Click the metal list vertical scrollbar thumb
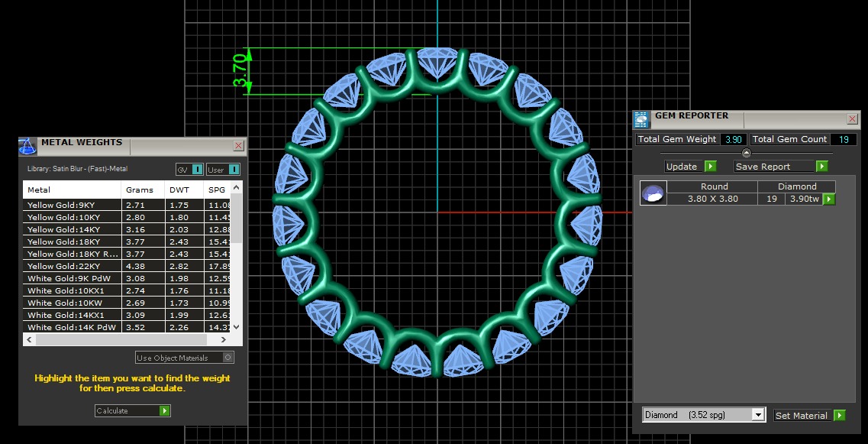The width and height of the screenshot is (868, 444). pos(237,218)
